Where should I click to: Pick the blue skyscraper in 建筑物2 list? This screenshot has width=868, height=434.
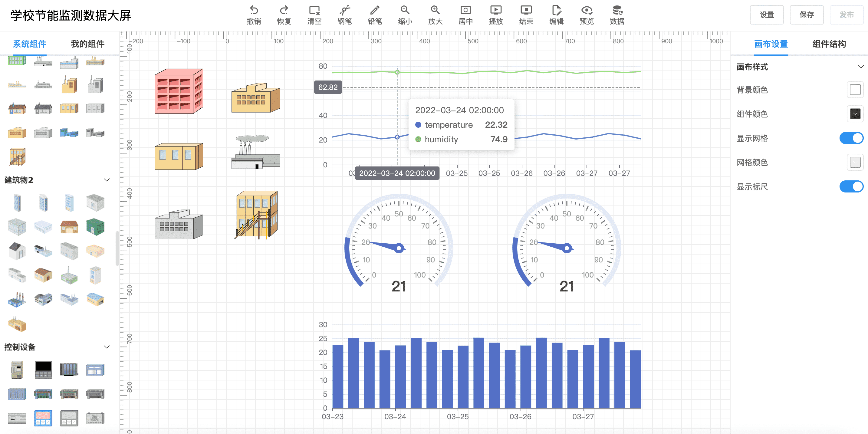point(17,203)
